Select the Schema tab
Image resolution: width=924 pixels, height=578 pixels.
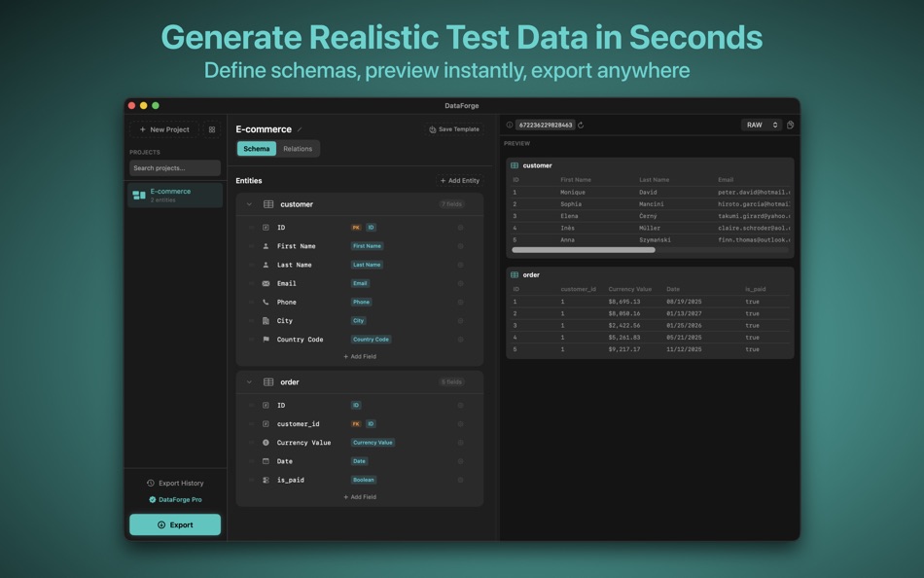(x=256, y=148)
